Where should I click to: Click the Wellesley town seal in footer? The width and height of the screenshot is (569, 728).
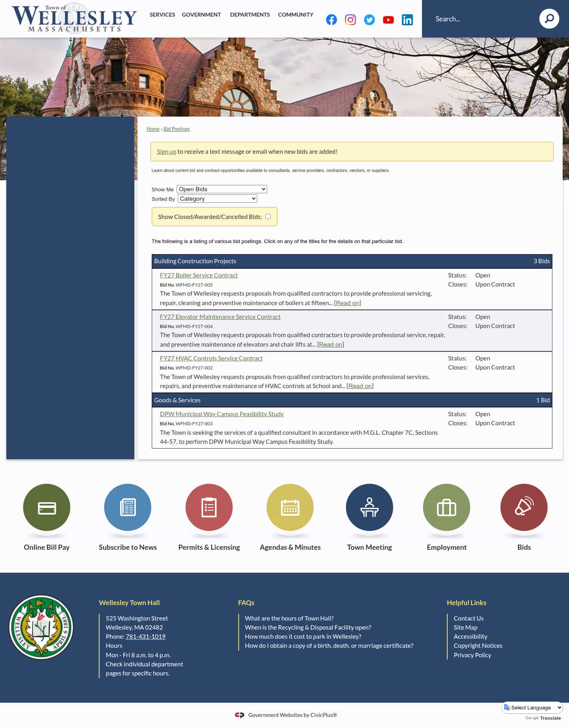[x=41, y=627]
